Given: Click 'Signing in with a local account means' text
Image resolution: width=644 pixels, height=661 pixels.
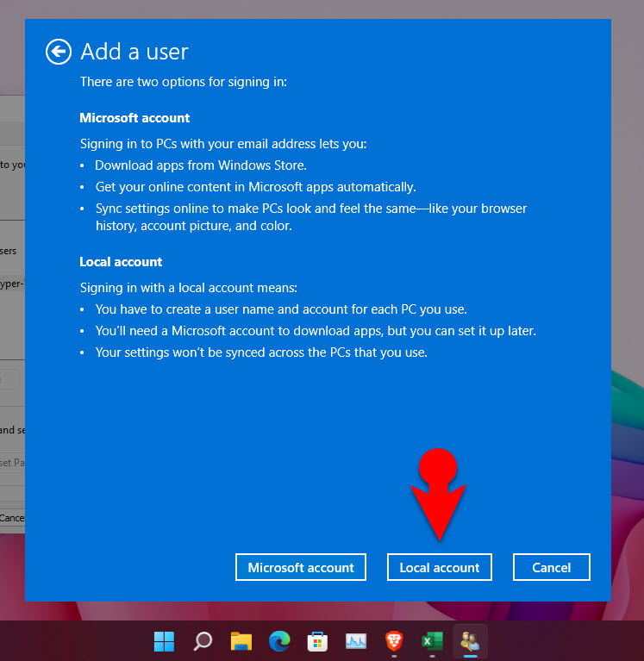Looking at the screenshot, I should pyautogui.click(x=189, y=288).
